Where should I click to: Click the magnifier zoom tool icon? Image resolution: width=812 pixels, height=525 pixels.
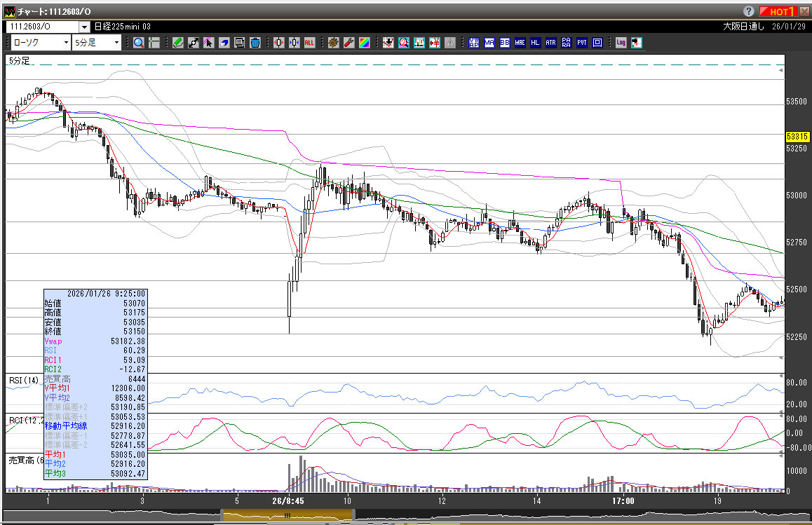pyautogui.click(x=139, y=43)
